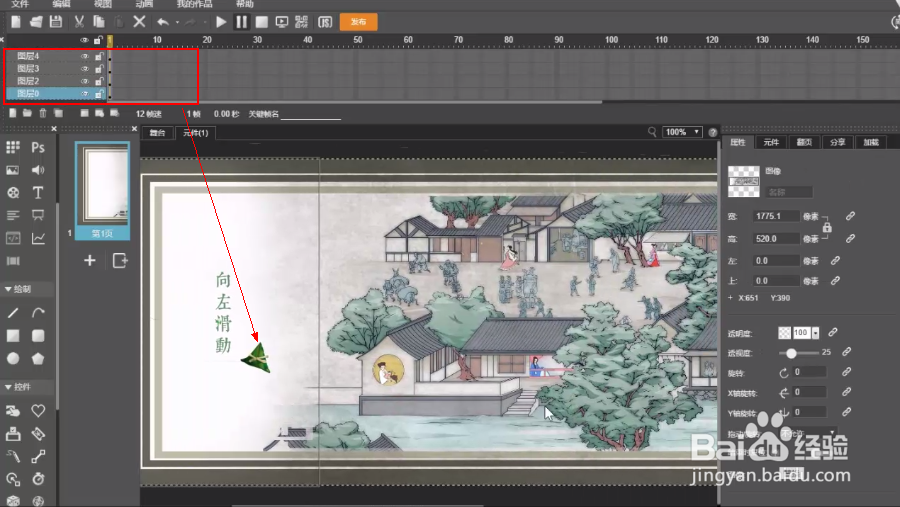The height and width of the screenshot is (507, 900).
Task: Cut selection with the scissors icon
Action: pos(79,22)
